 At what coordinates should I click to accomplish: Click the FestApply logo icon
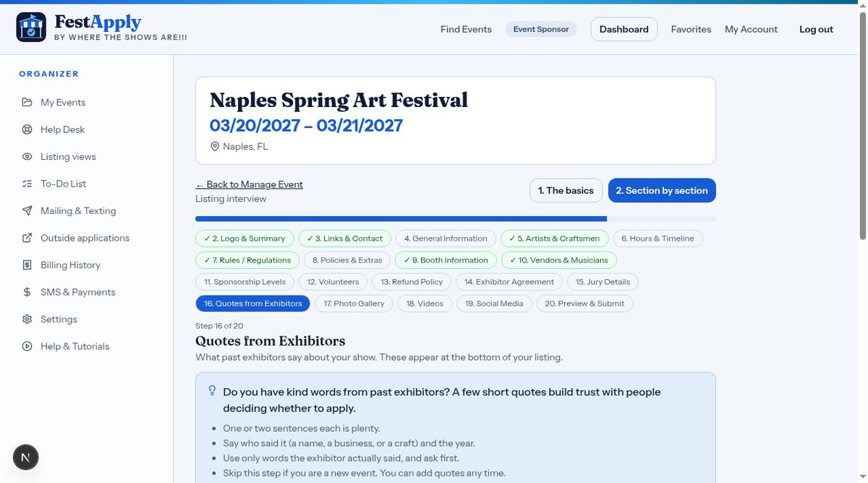(31, 27)
